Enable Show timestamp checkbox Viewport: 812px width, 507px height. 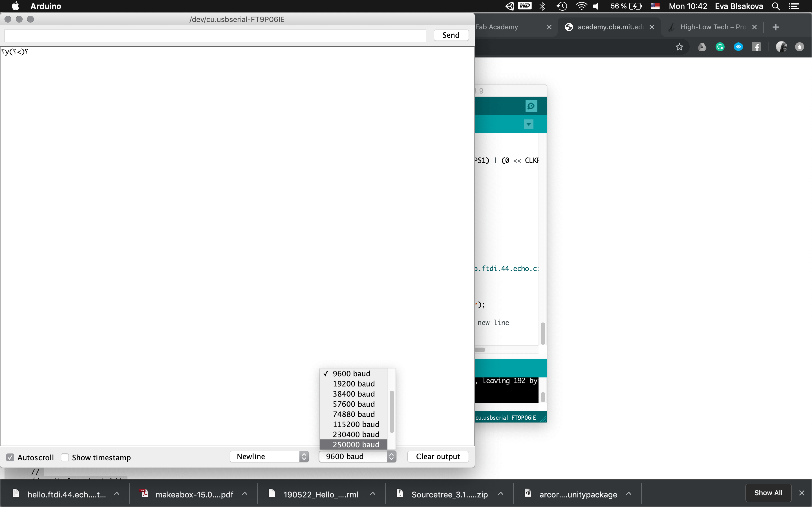pyautogui.click(x=65, y=457)
